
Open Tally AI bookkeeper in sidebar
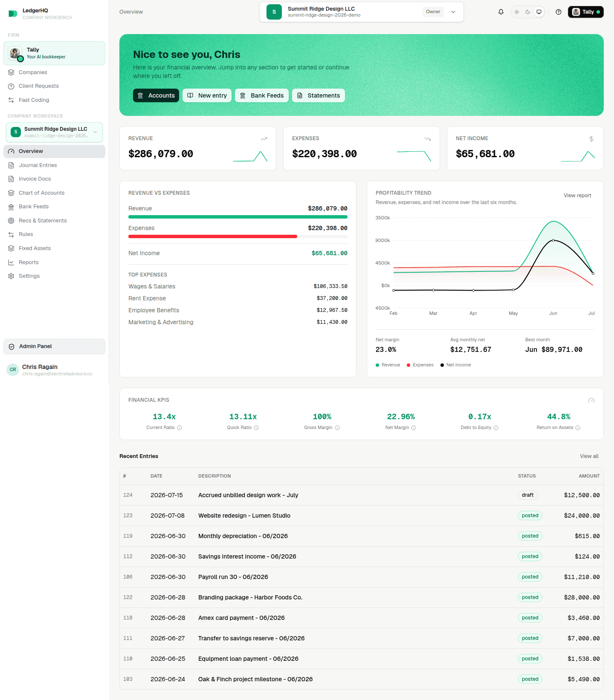point(54,53)
